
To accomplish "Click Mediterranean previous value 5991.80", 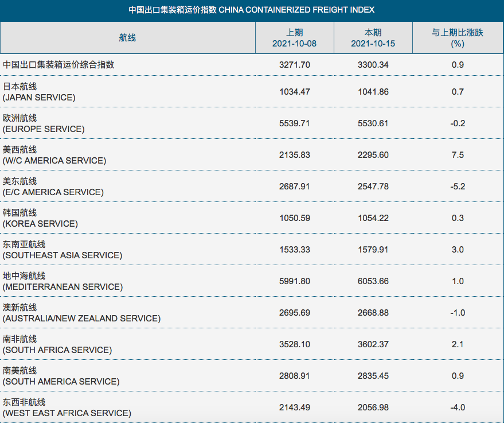I will coord(294,281).
